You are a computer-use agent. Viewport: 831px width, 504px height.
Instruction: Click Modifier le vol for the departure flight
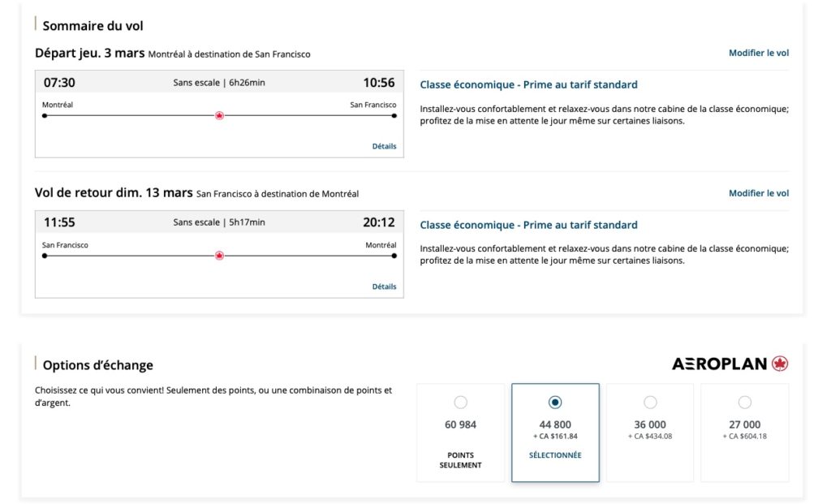[x=757, y=53]
